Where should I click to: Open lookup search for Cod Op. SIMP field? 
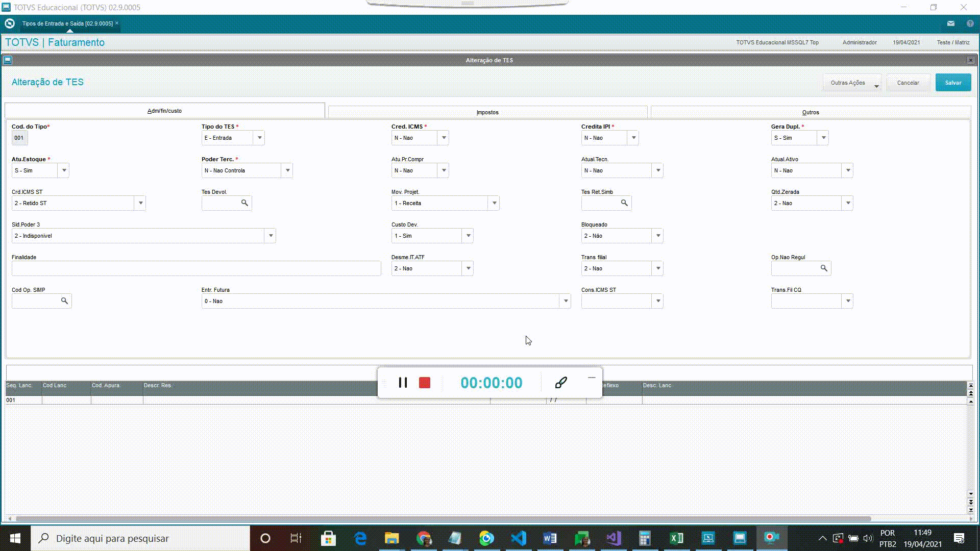click(64, 301)
